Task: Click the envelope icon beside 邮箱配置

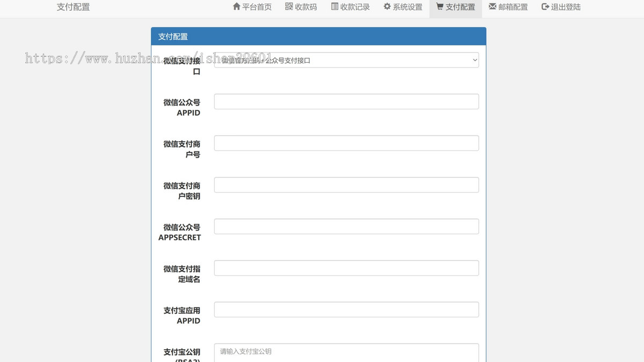Action: [x=492, y=6]
